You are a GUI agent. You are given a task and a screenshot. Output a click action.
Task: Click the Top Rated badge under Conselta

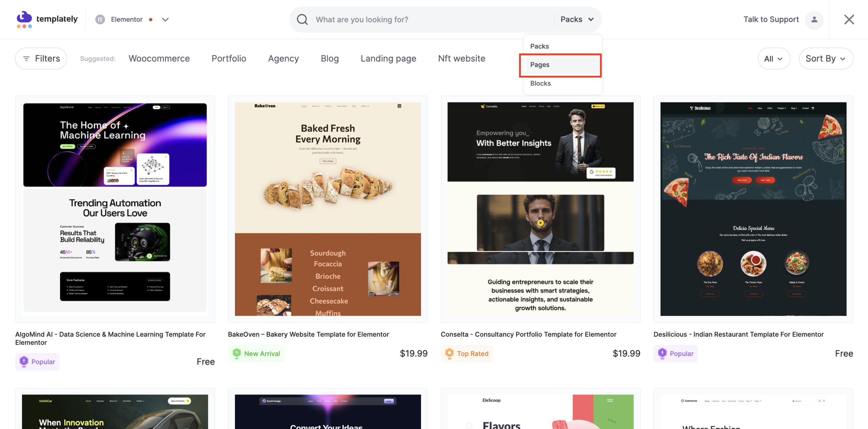[x=467, y=353]
